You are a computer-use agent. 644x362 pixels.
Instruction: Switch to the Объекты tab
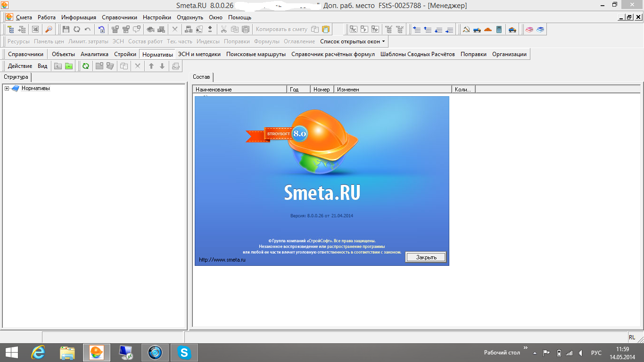63,54
